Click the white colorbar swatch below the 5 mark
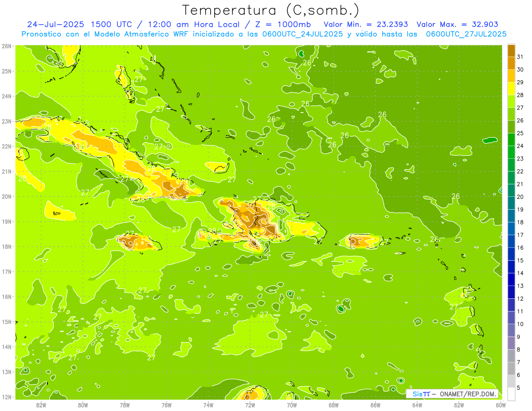 [511, 394]
